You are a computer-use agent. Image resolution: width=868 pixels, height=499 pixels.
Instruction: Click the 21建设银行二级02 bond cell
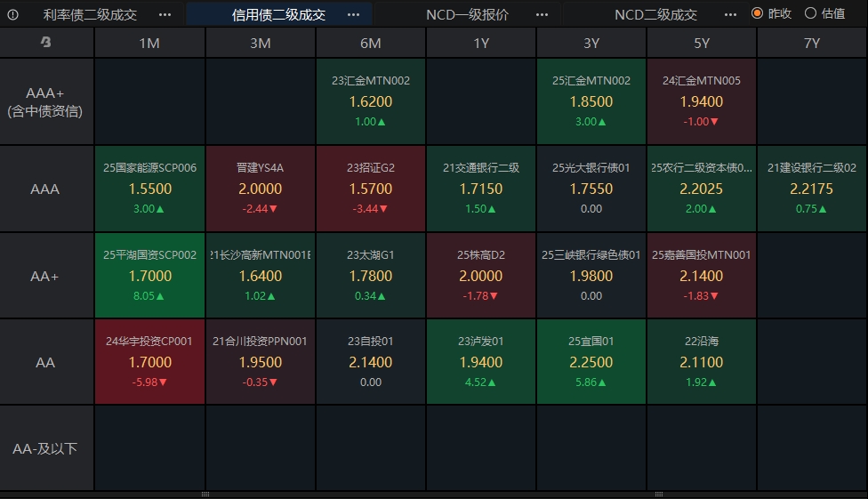pyautogui.click(x=812, y=189)
